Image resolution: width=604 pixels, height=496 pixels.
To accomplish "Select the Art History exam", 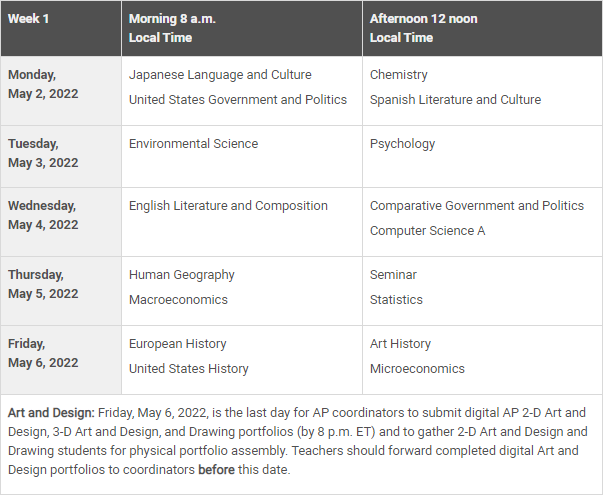I will pos(400,344).
